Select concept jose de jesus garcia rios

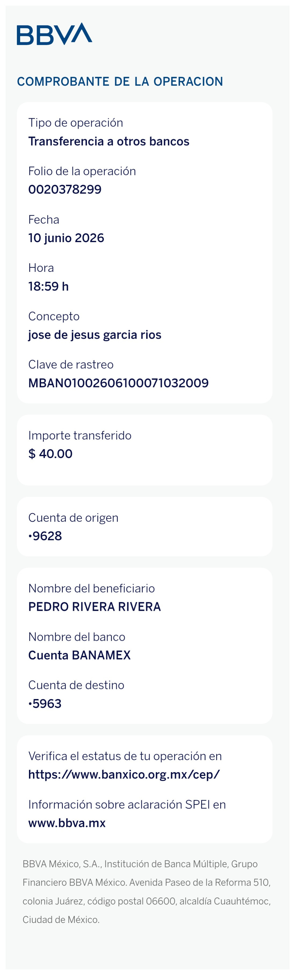tap(95, 335)
